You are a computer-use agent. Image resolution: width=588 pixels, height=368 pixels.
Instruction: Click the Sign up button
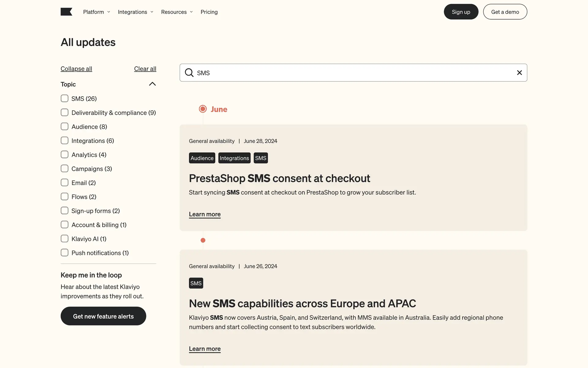(x=461, y=12)
